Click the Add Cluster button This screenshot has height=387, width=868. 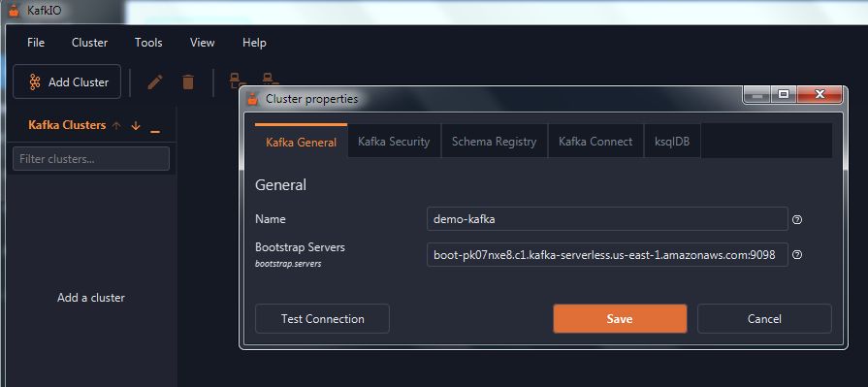(67, 81)
